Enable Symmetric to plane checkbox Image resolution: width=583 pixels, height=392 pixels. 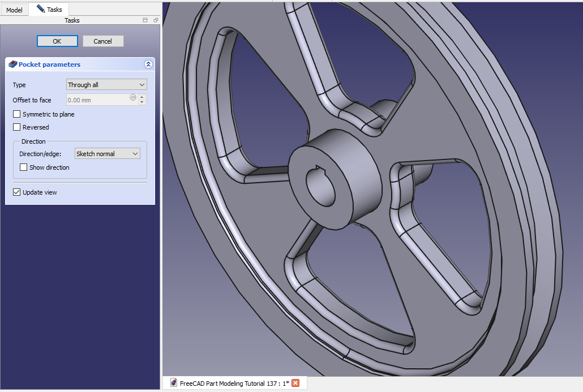tap(17, 114)
